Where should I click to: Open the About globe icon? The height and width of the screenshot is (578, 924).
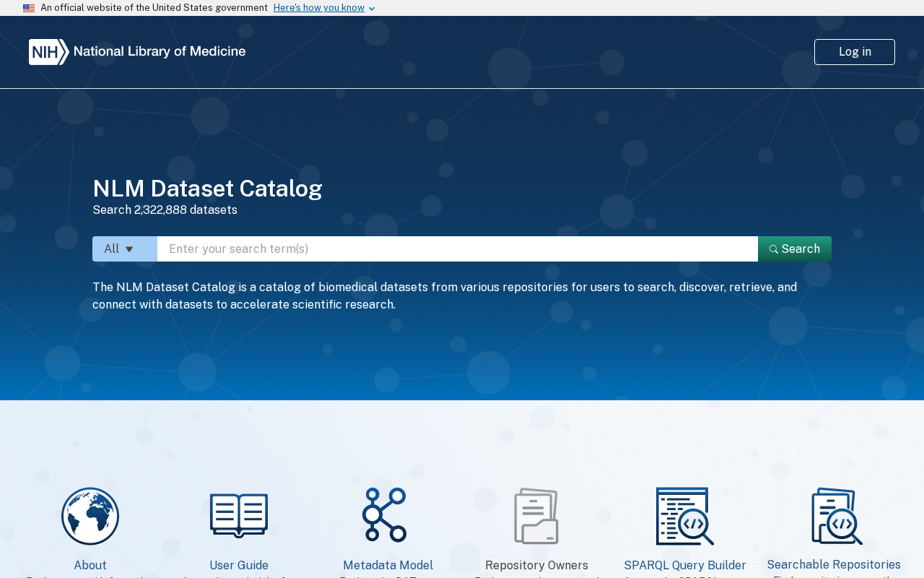click(x=90, y=516)
